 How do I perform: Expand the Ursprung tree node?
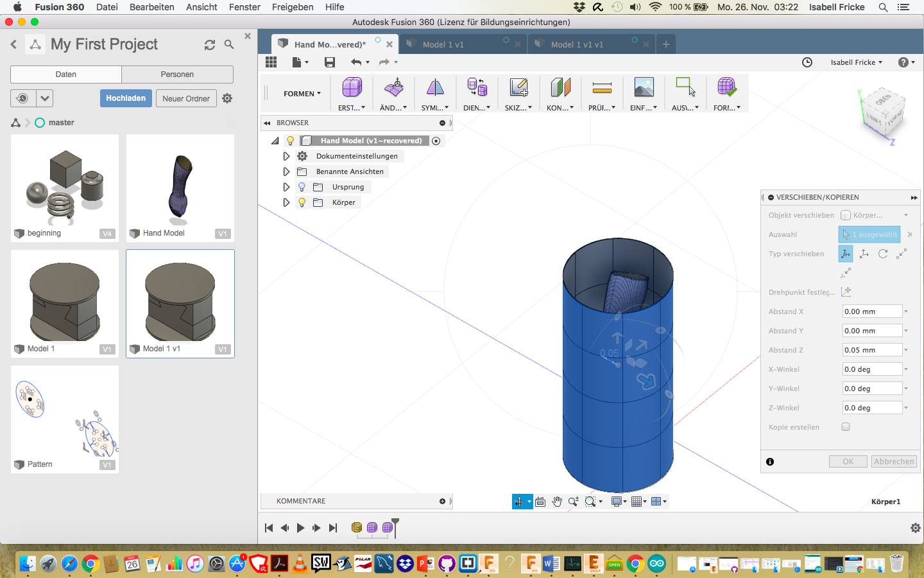click(x=286, y=187)
